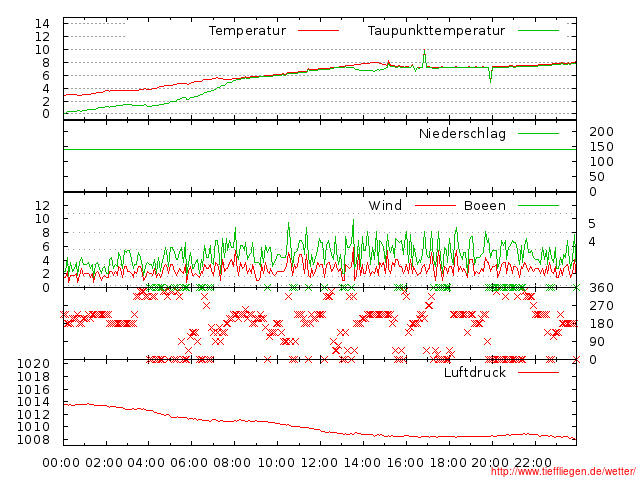Screen dimensions: 640x480
Task: Click the 50 precipitation axis value
Action: point(597,177)
